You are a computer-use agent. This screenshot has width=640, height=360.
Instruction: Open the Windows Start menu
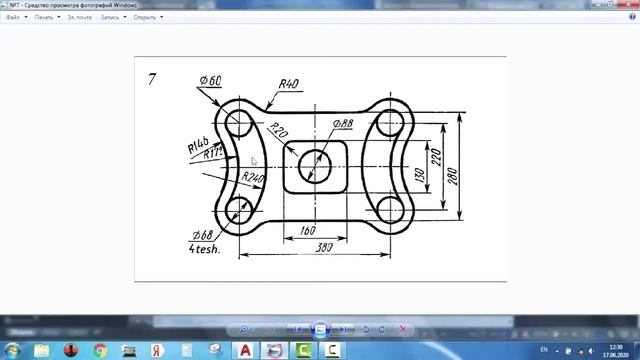[x=13, y=351]
